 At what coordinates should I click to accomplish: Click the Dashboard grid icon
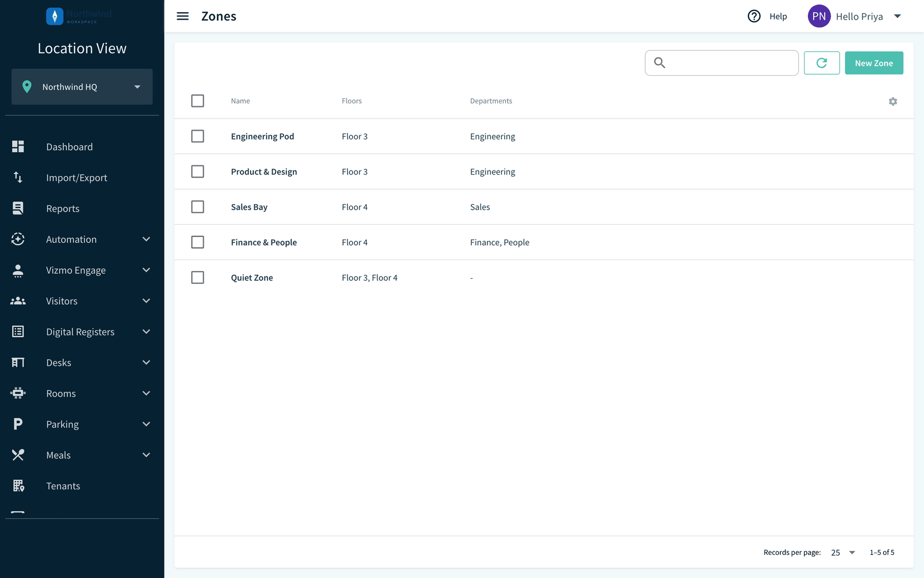18,147
